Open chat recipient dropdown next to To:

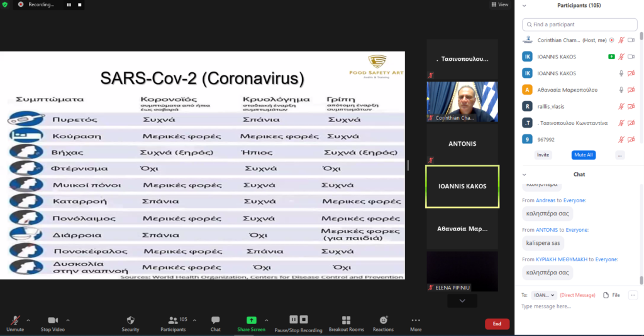(544, 295)
